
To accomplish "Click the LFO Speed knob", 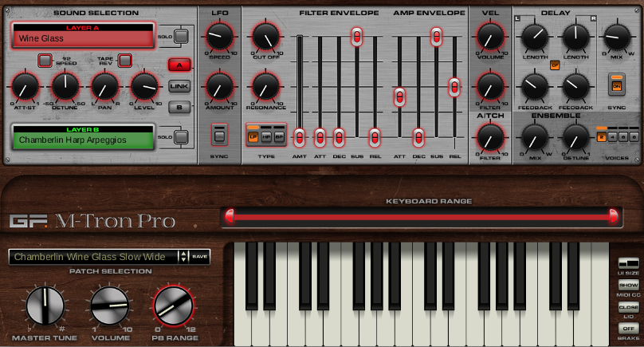I will [219, 37].
